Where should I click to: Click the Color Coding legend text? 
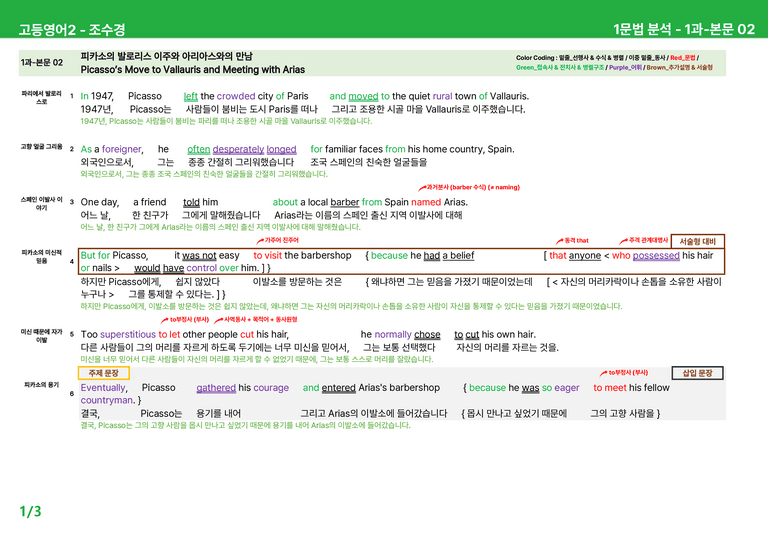(614, 63)
